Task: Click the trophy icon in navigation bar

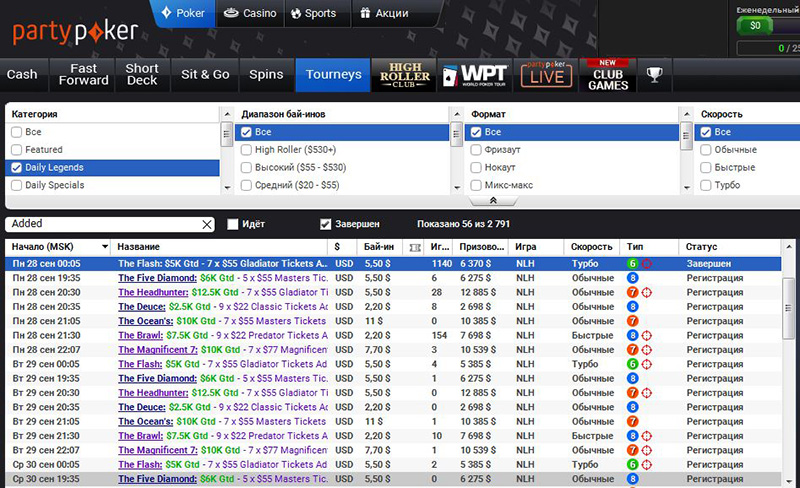Action: (654, 74)
